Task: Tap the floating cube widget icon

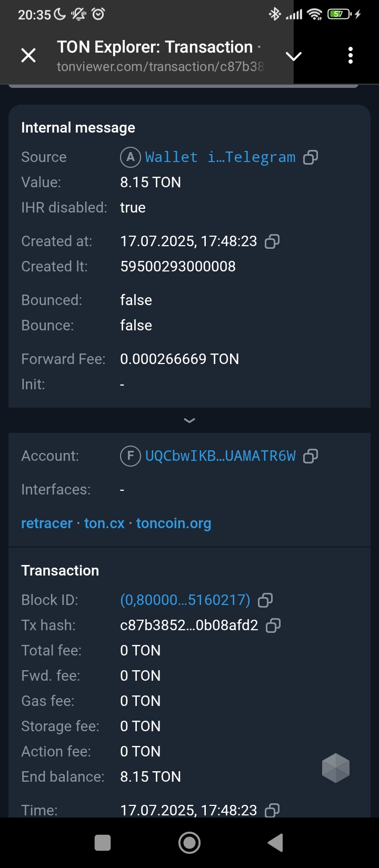Action: (x=336, y=768)
